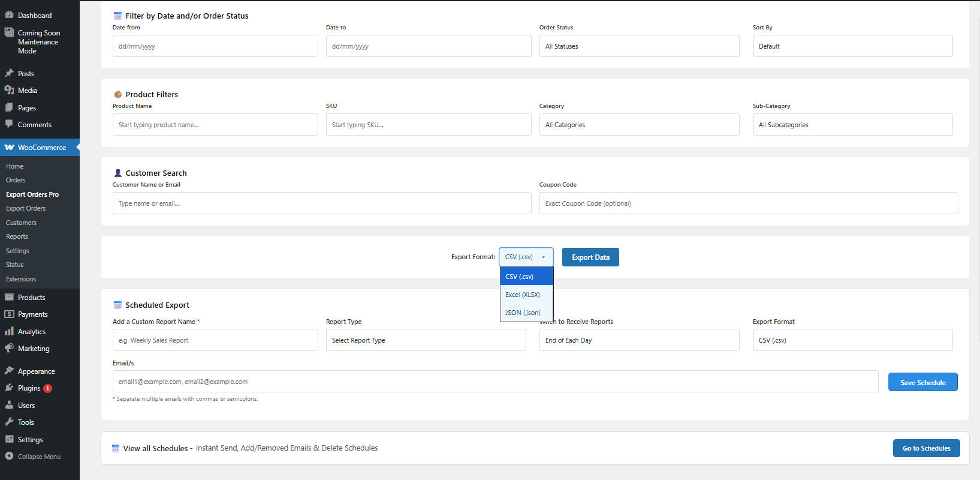Screen dimensions: 980x480
Task: Open WooCommerce Status submenu item
Action: 15,265
